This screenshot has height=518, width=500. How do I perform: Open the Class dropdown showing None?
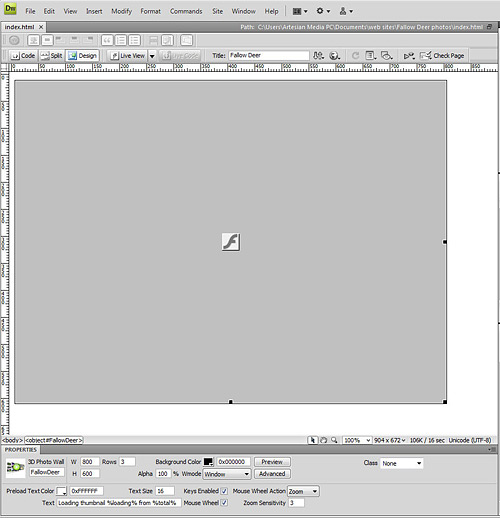point(402,463)
